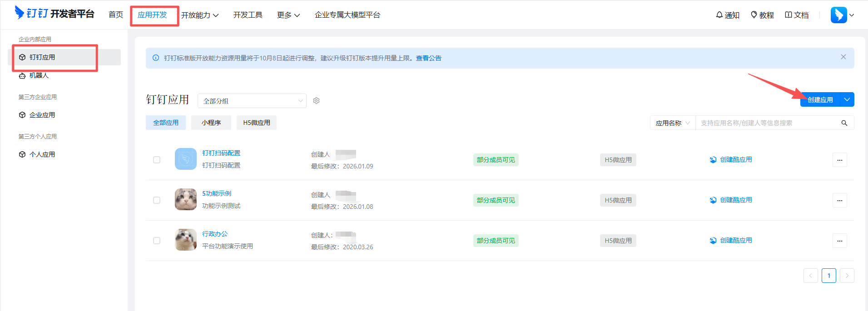Open the more menu for 5功能示例
Screen dimensions: 868x311
coord(840,200)
